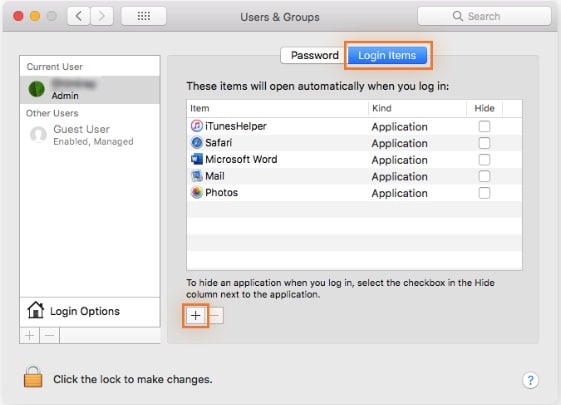Open help with the question mark button
561x405 pixels.
pyautogui.click(x=530, y=380)
